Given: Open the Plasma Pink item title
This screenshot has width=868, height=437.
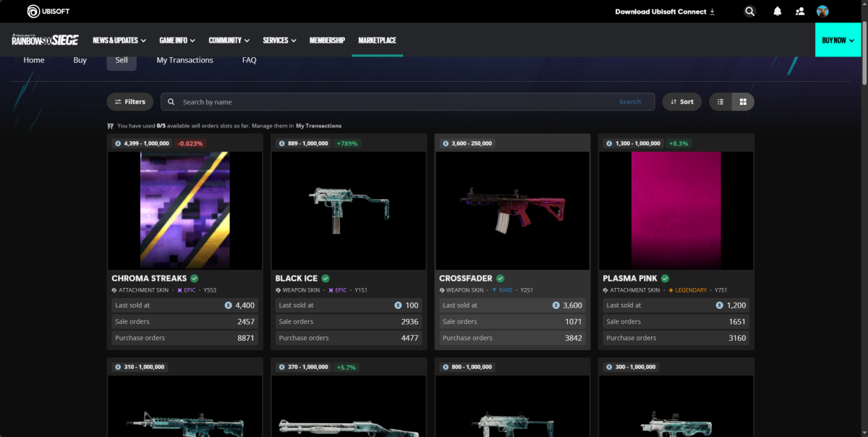Looking at the screenshot, I should (x=630, y=279).
